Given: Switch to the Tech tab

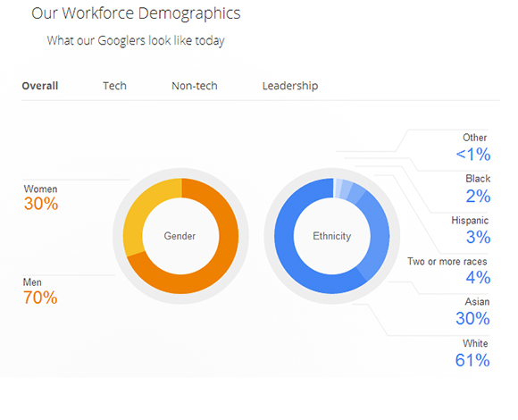Looking at the screenshot, I should [114, 86].
